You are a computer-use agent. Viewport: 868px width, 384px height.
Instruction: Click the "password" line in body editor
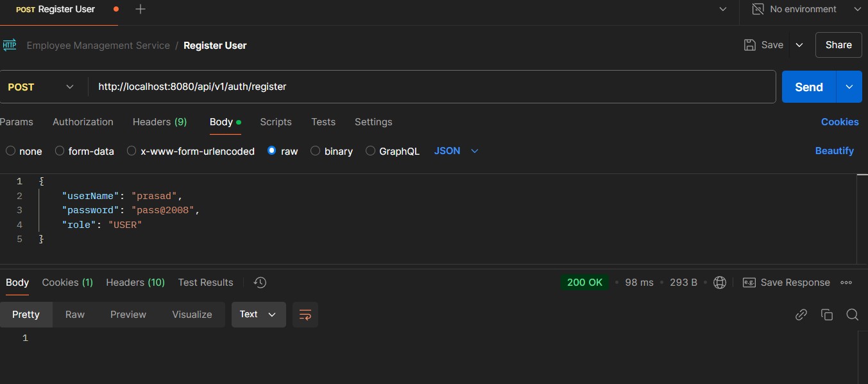pyautogui.click(x=131, y=210)
